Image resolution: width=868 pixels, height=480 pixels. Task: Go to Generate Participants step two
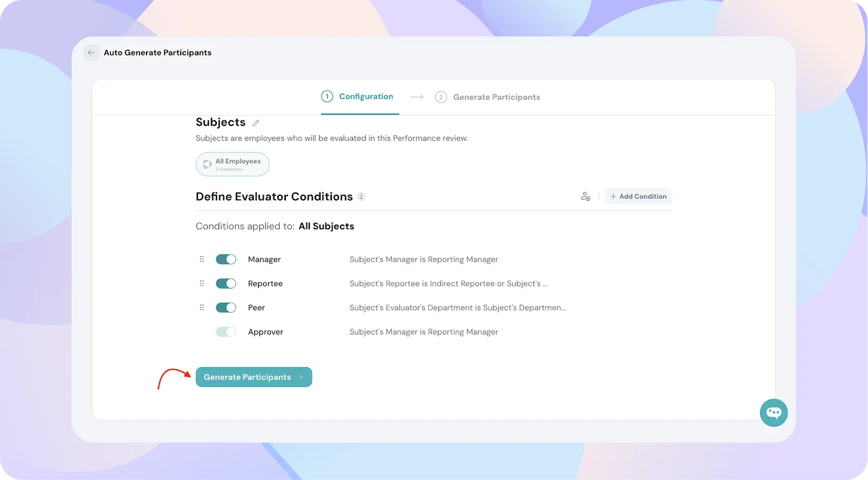click(488, 97)
